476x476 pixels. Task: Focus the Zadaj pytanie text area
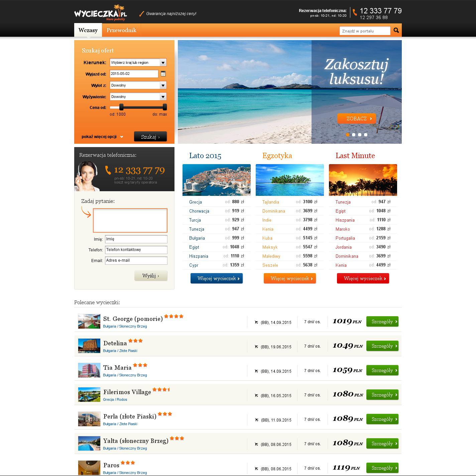point(130,220)
